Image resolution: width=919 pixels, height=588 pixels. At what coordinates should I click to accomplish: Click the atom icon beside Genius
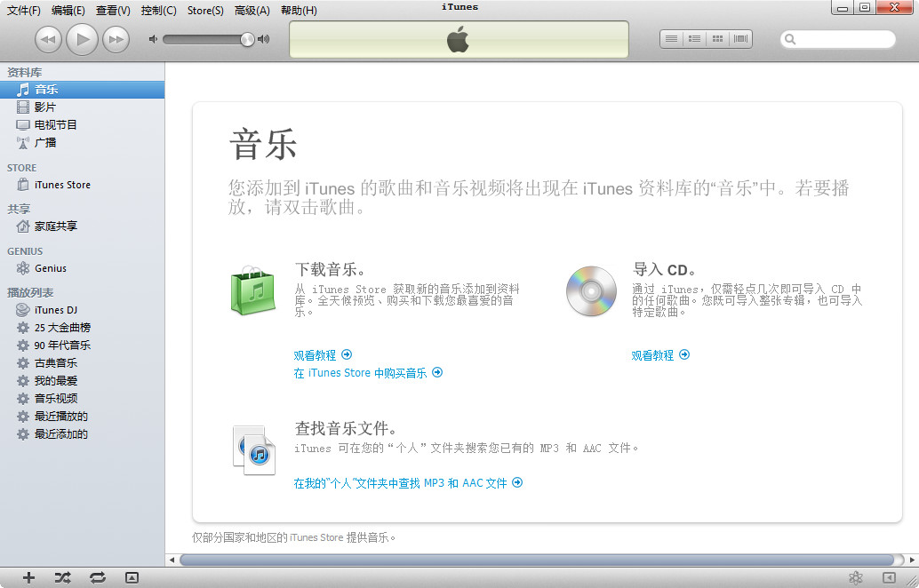click(x=23, y=268)
